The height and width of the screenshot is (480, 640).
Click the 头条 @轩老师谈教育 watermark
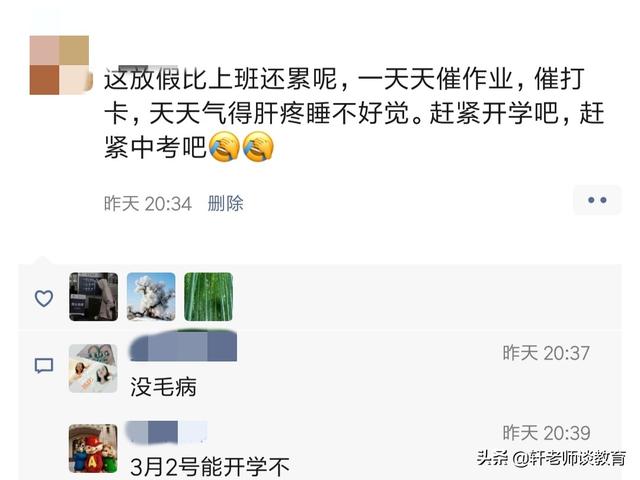coord(551,458)
